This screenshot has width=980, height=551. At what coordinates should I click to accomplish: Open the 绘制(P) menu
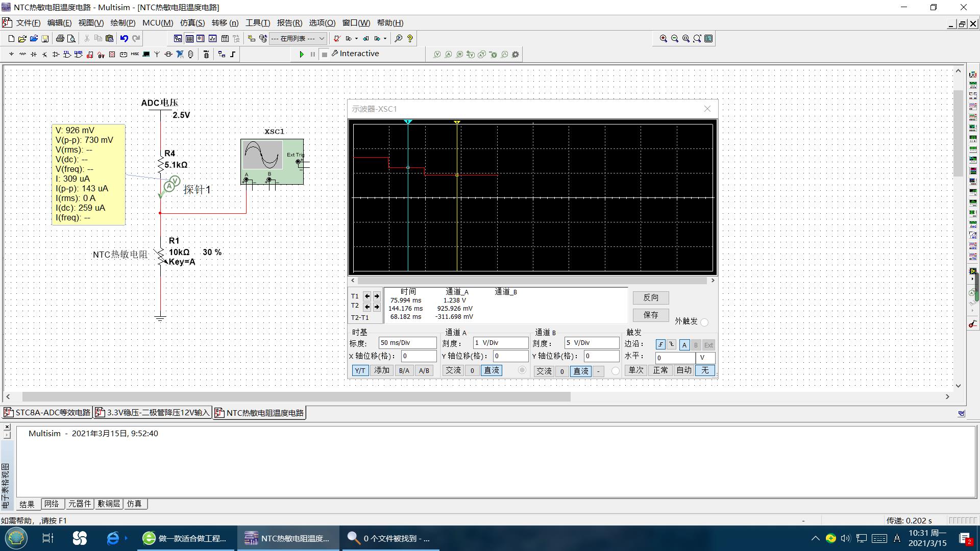point(123,23)
